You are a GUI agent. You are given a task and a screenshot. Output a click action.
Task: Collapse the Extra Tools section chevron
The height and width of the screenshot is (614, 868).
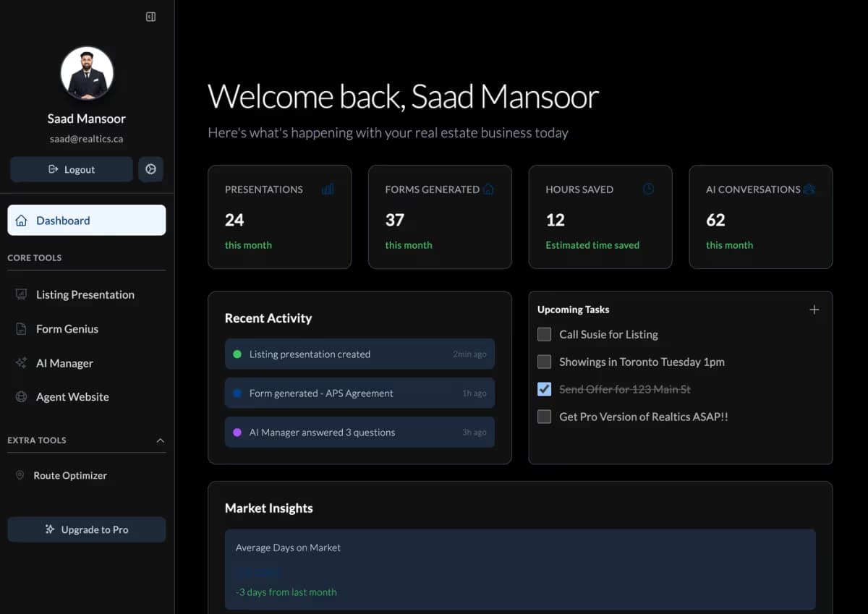pos(160,440)
